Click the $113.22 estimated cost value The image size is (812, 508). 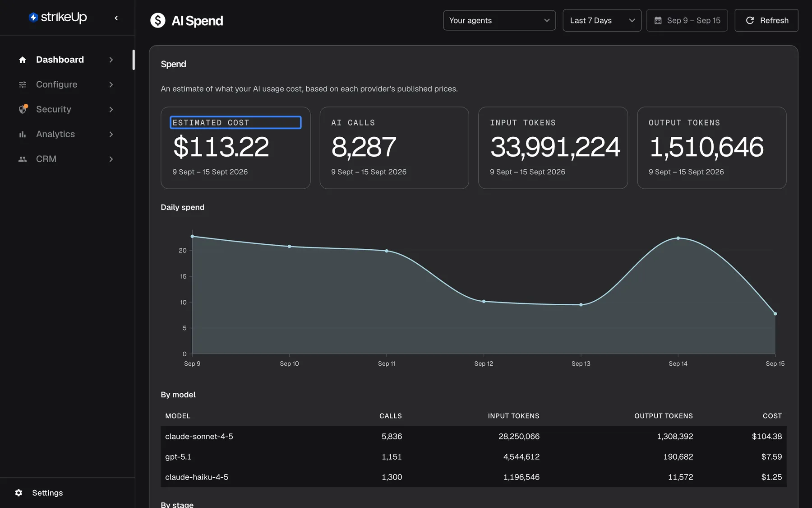pyautogui.click(x=221, y=147)
